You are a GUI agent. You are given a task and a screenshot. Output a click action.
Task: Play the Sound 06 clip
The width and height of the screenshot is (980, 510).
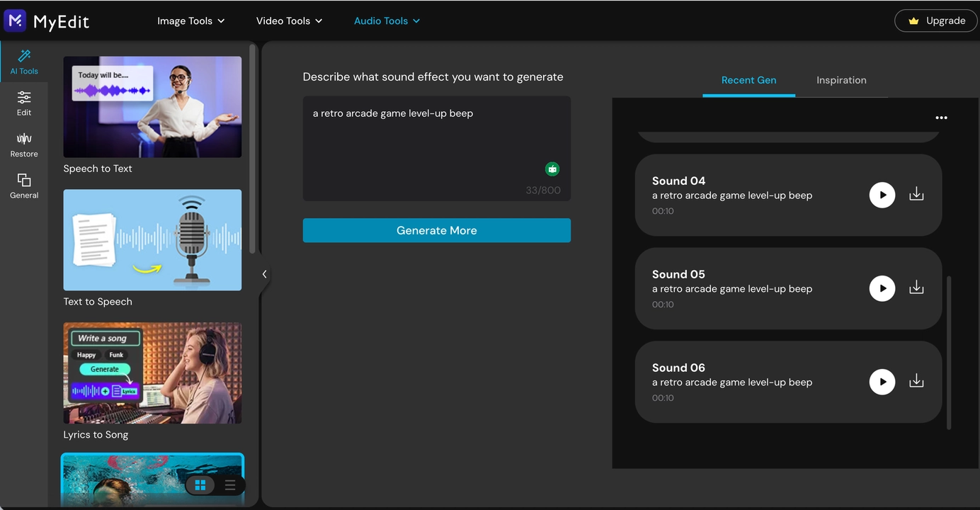pos(882,381)
